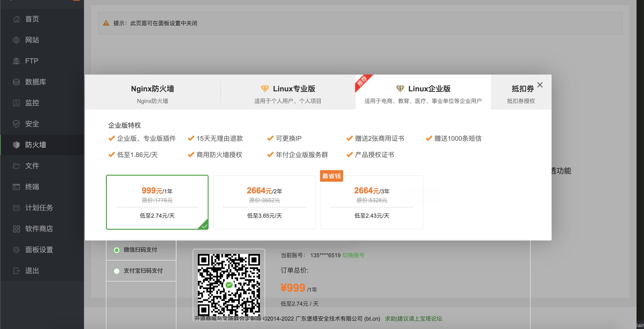Image resolution: width=644 pixels, height=329 pixels.
Task: Click the FTP globe icon in the sidebar
Action: pos(16,61)
